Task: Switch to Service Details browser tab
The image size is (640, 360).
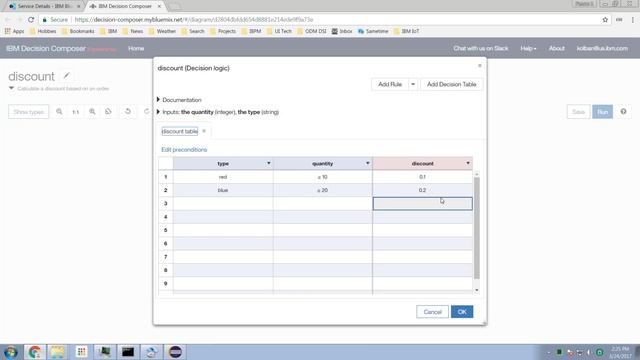Action: pos(45,6)
